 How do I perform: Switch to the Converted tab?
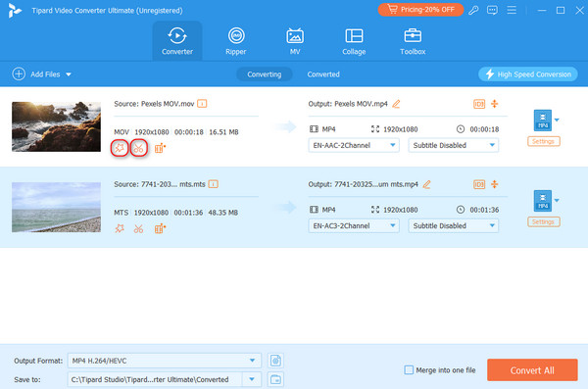pos(323,74)
